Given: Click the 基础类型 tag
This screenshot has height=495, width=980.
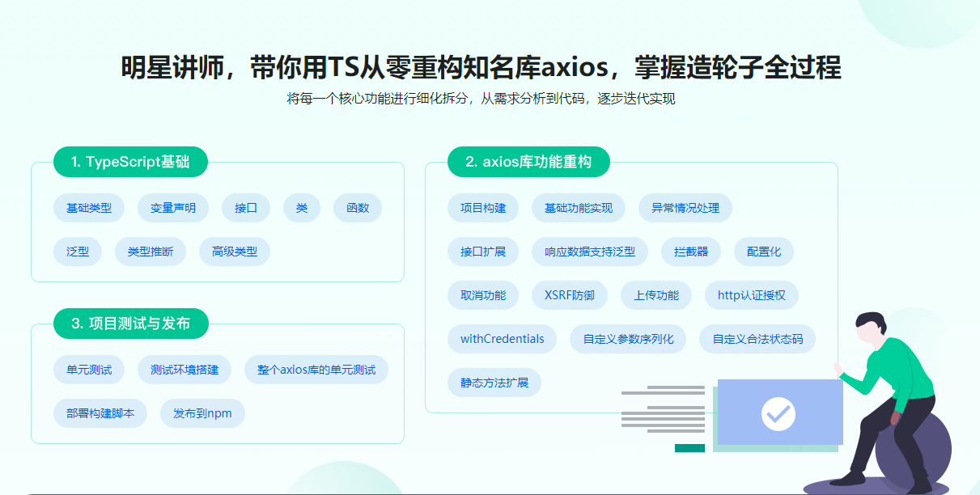Looking at the screenshot, I should click(89, 208).
